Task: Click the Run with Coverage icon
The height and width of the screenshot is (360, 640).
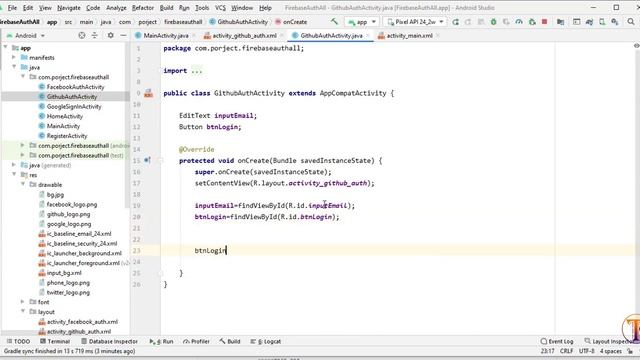Action: (506, 22)
